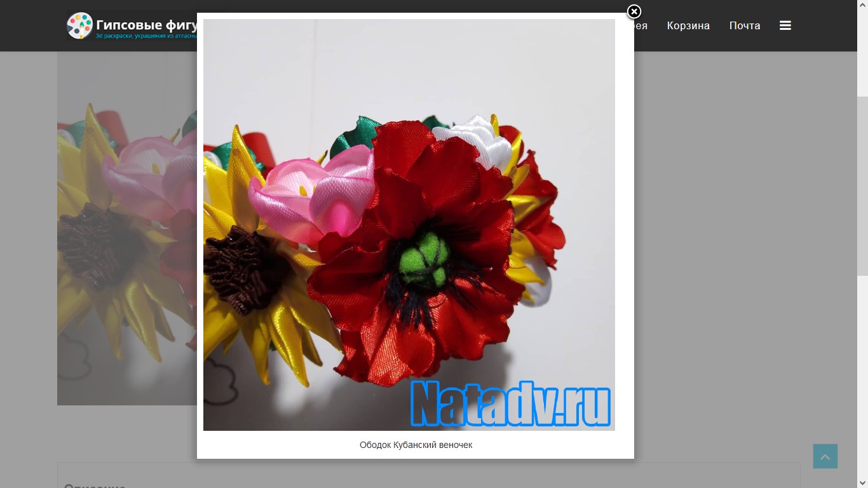Close the lightbox with the X icon
The image size is (868, 488).
pyautogui.click(x=634, y=12)
